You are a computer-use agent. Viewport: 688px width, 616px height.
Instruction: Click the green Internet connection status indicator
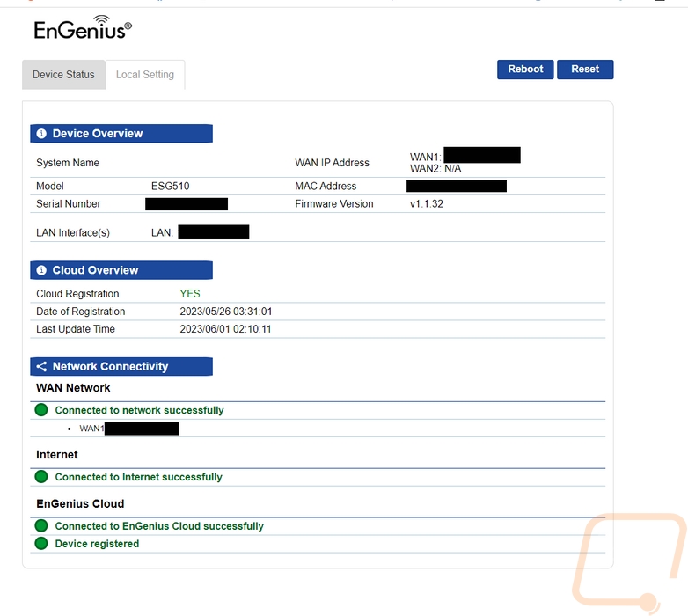(x=41, y=476)
